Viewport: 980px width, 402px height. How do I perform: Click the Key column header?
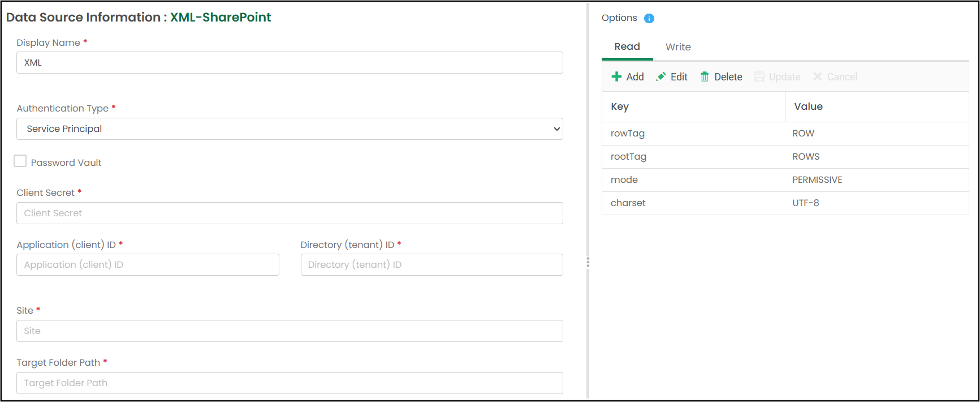tap(693, 106)
